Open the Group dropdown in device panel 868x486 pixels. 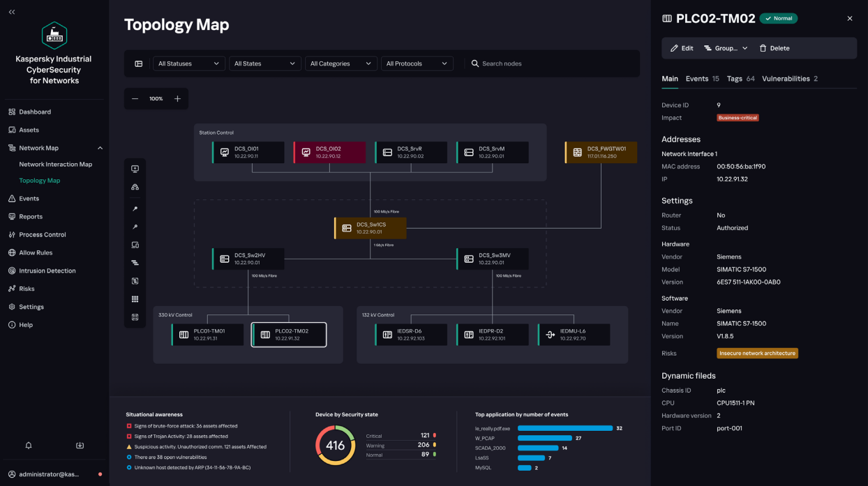click(x=726, y=48)
